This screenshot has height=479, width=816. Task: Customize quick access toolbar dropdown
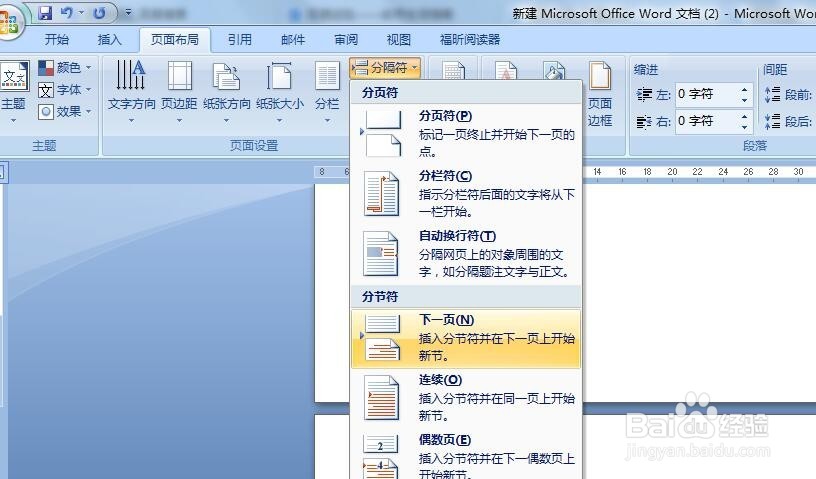point(128,12)
